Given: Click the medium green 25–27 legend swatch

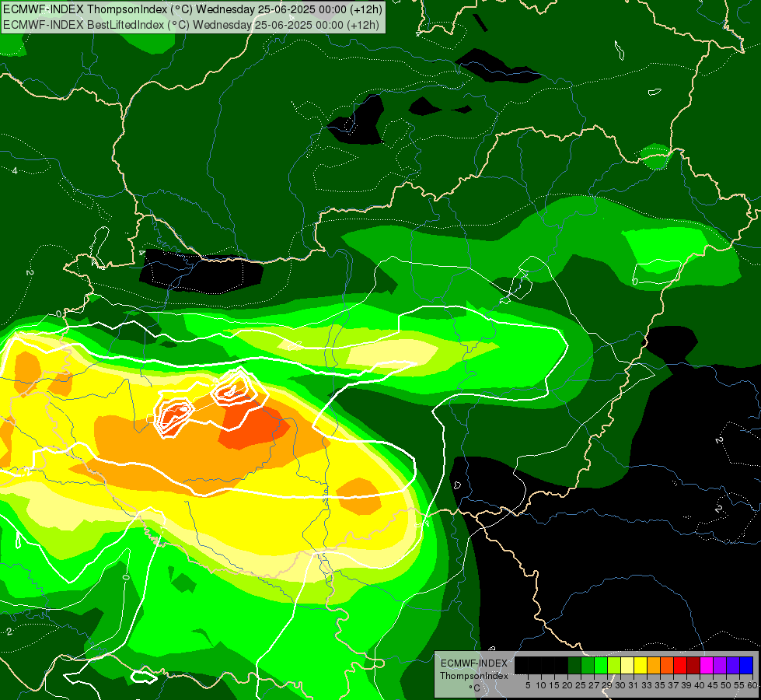Looking at the screenshot, I should click(588, 665).
